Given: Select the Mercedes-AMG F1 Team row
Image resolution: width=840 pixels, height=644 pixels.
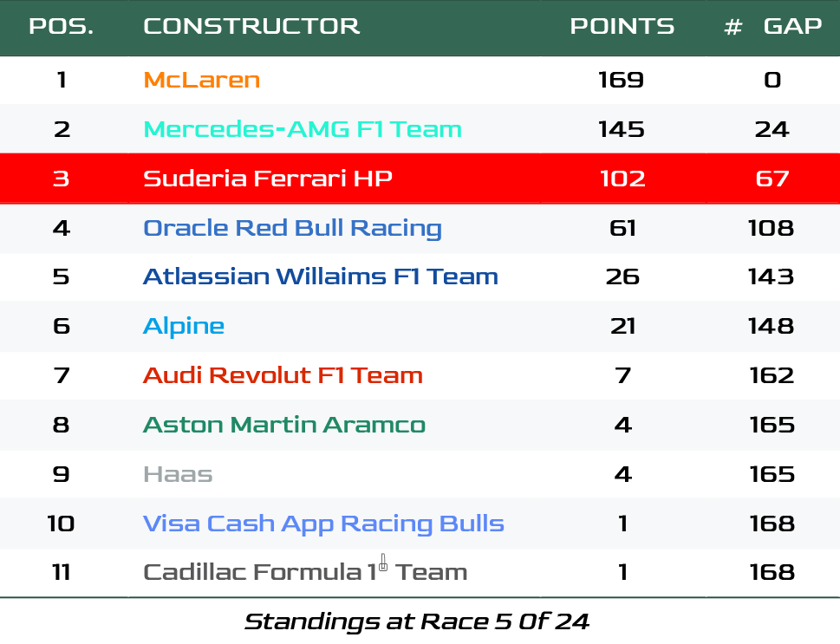Looking at the screenshot, I should click(x=420, y=129).
